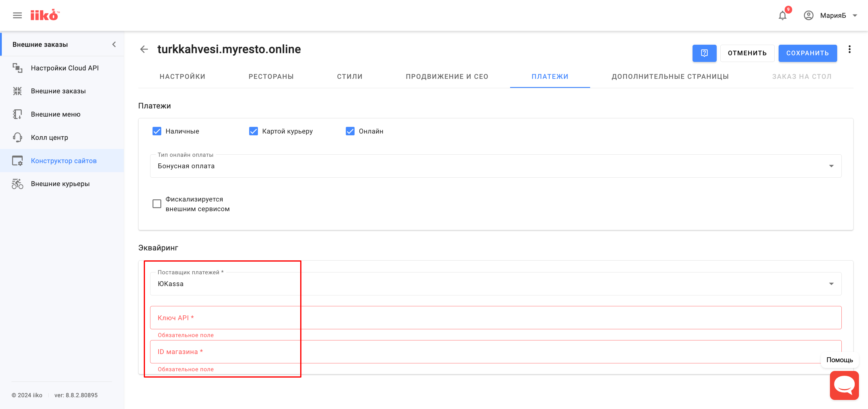Click ОТМЕНИТЬ button
Image resolution: width=868 pixels, height=409 pixels.
coord(747,53)
